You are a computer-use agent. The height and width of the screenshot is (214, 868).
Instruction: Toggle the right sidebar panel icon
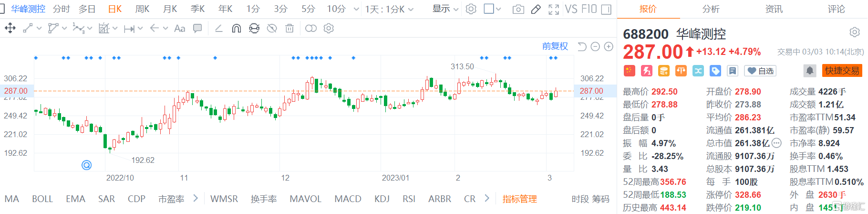606,9
